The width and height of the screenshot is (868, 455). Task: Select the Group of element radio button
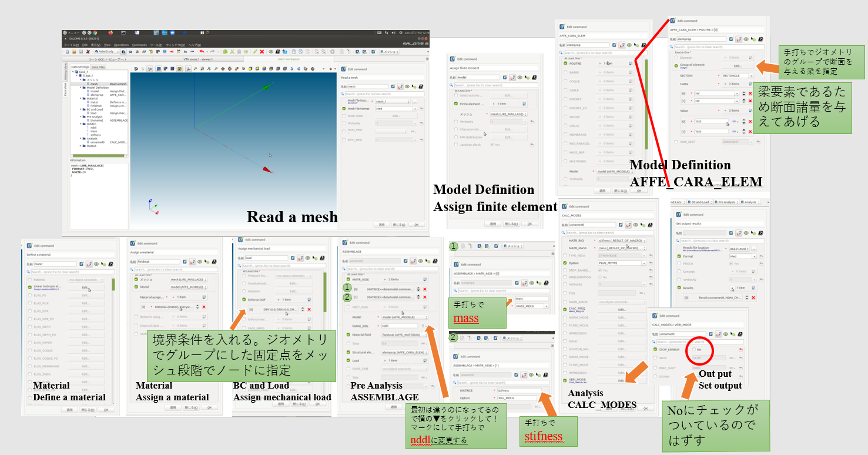coord(676,66)
